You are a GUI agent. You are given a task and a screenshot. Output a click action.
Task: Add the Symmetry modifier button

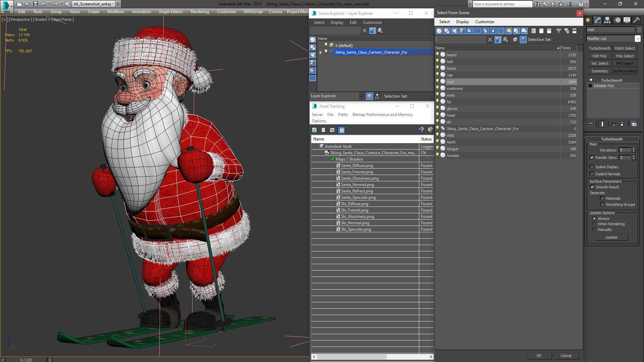pos(599,71)
